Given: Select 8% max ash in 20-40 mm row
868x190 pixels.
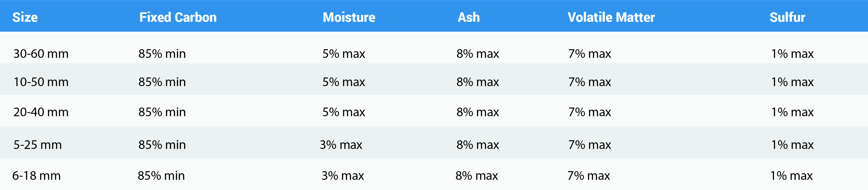Looking at the screenshot, I should tap(477, 112).
